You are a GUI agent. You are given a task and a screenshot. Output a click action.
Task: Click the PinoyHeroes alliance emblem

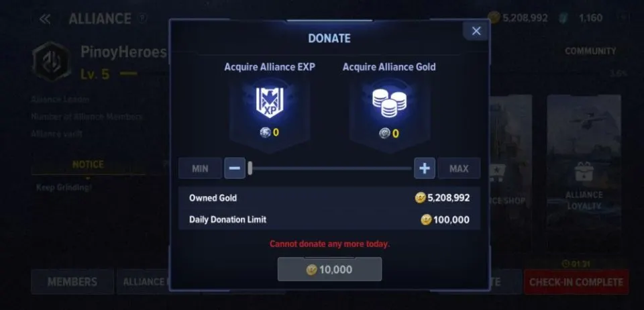coord(52,62)
